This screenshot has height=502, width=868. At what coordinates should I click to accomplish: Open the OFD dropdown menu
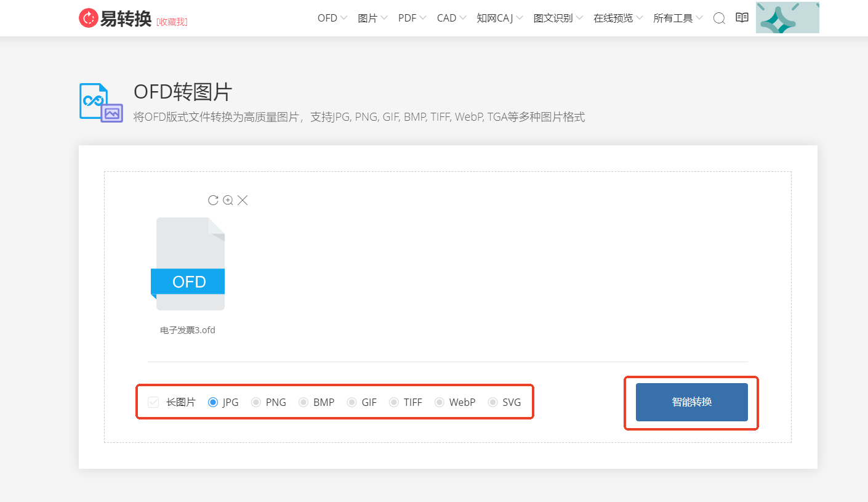point(327,18)
